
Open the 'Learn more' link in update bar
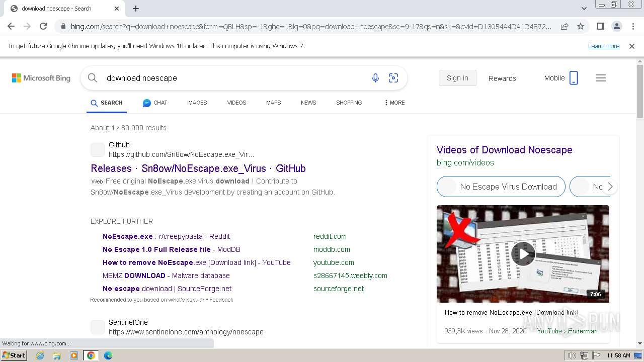604,46
